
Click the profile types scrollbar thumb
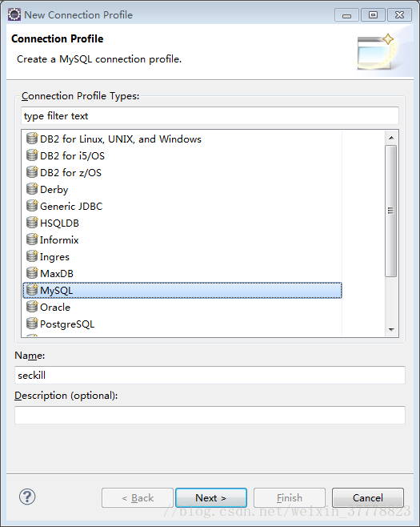(x=390, y=211)
